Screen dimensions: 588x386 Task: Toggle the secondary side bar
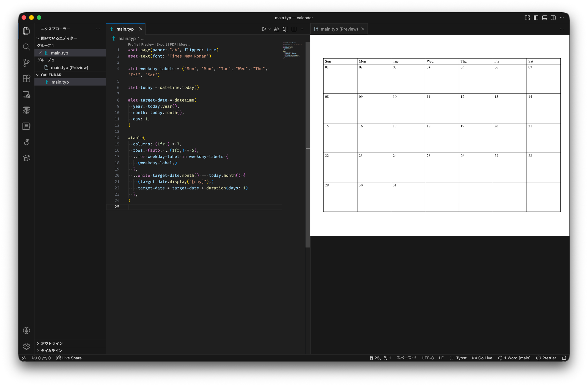(x=553, y=18)
